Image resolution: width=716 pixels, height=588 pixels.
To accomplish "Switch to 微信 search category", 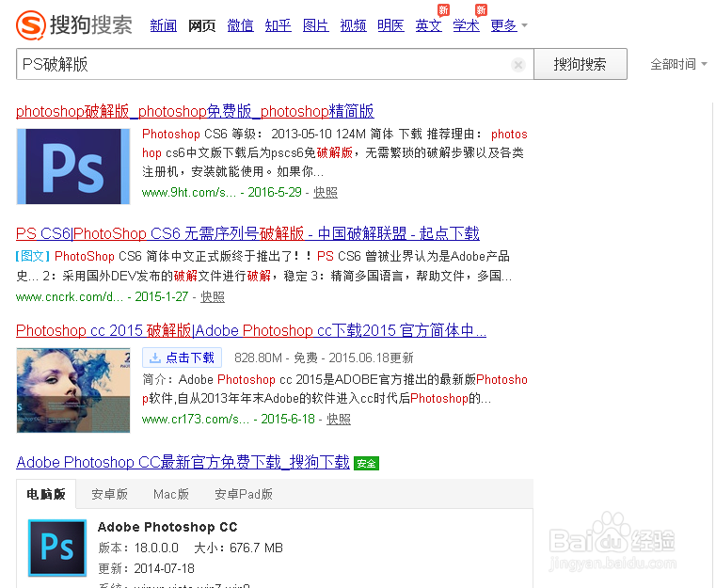I will (x=240, y=25).
